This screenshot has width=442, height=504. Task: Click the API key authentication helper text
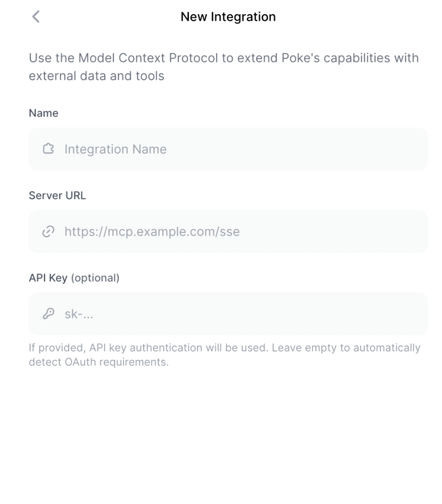tap(224, 348)
